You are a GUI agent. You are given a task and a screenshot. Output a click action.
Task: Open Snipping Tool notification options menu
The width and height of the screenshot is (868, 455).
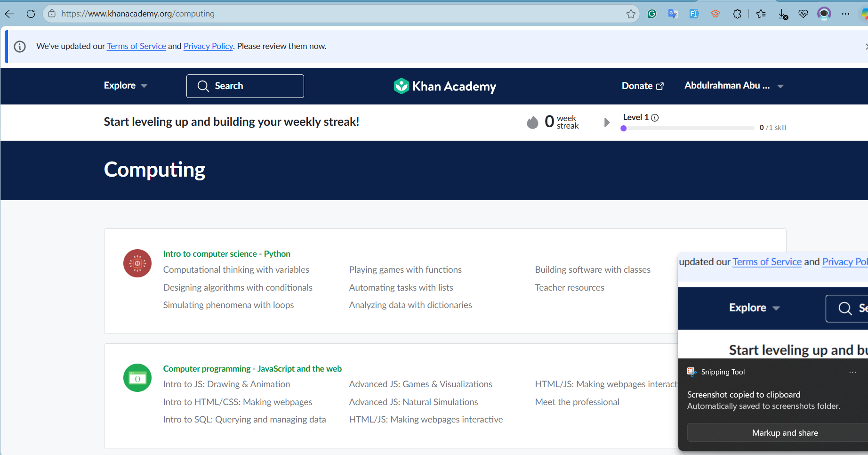pos(852,372)
